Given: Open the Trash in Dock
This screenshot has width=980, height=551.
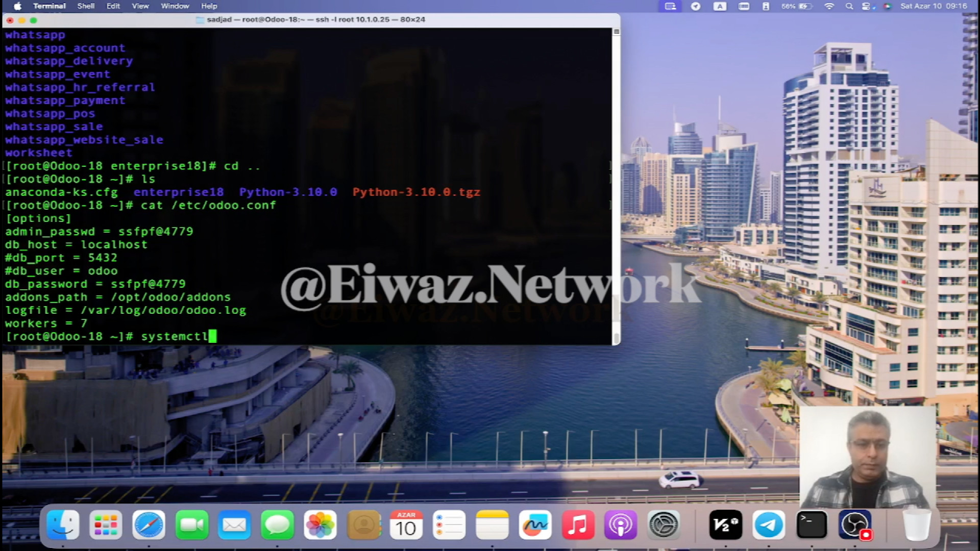Looking at the screenshot, I should coord(916,524).
